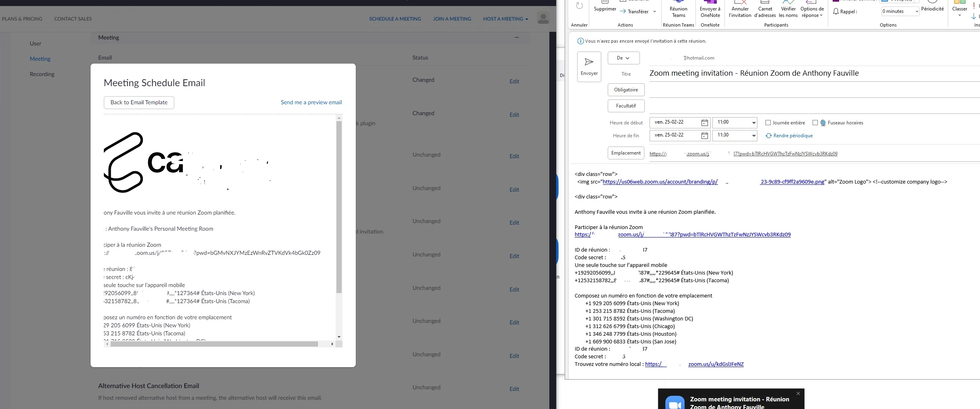
Task: Click the company logo in the email preview
Action: [187, 163]
